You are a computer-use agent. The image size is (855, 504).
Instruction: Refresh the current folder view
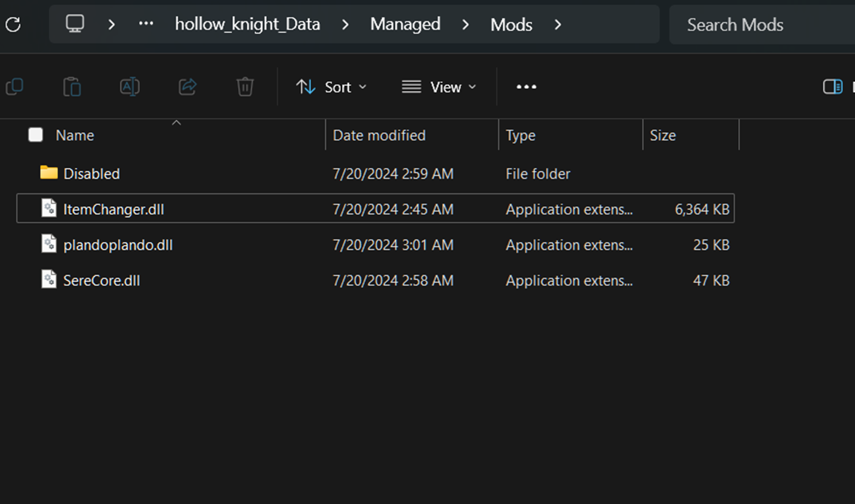(x=13, y=24)
